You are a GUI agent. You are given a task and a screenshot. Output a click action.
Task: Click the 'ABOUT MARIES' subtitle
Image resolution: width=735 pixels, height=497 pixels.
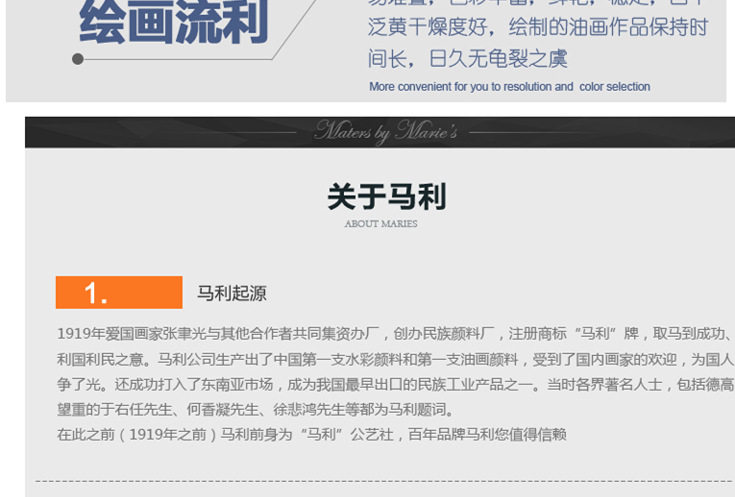tap(381, 224)
